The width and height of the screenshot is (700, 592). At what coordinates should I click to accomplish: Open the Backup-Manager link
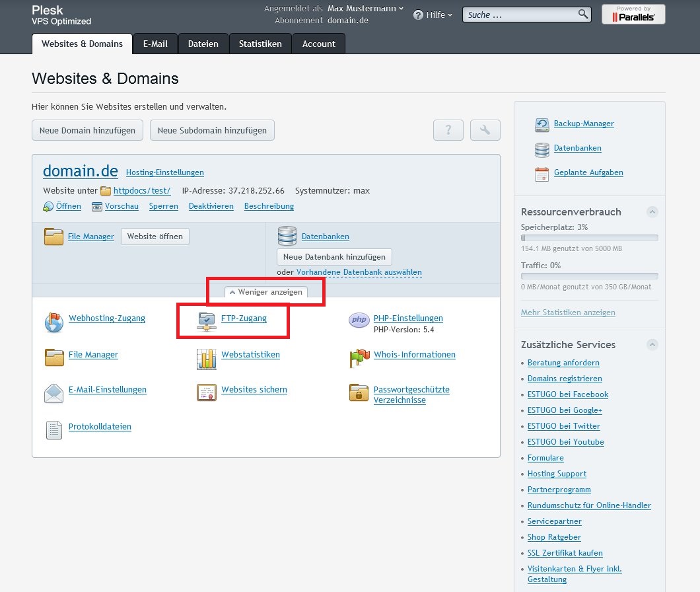click(x=583, y=124)
